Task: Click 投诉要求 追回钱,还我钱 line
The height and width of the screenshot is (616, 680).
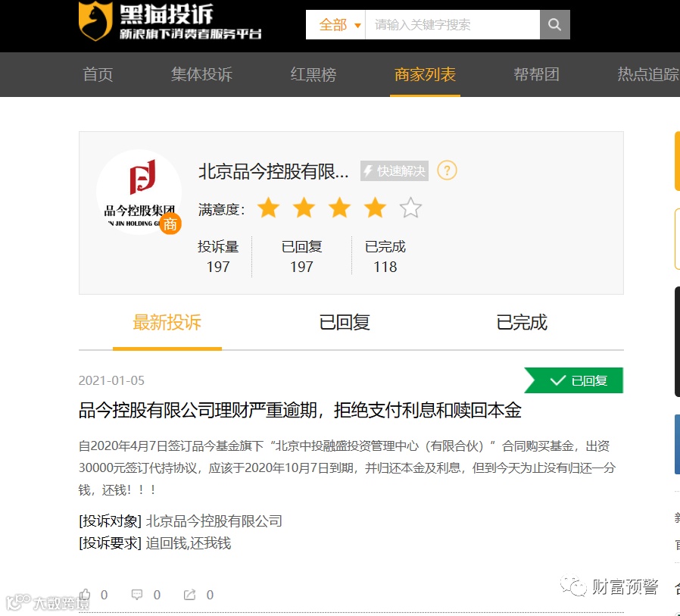Action: click(154, 543)
